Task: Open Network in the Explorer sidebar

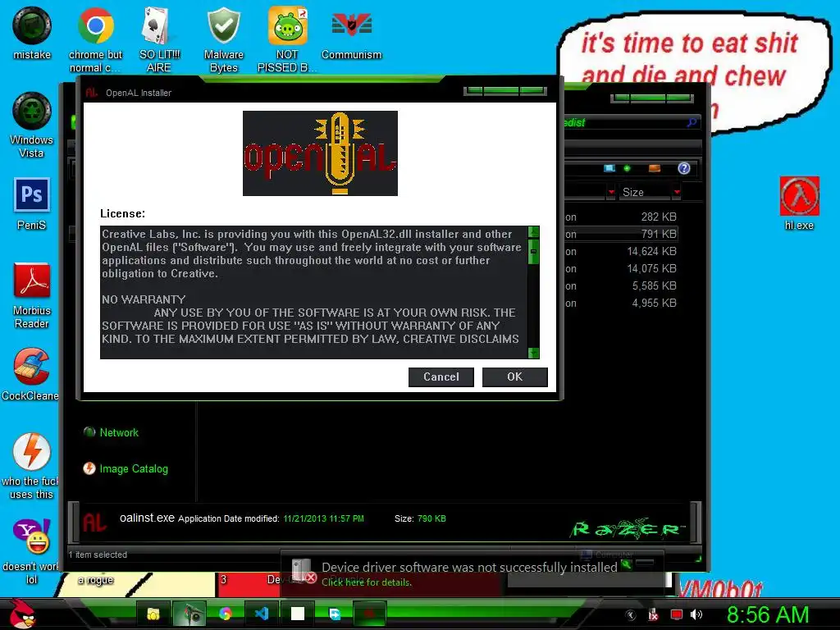Action: pyautogui.click(x=112, y=432)
